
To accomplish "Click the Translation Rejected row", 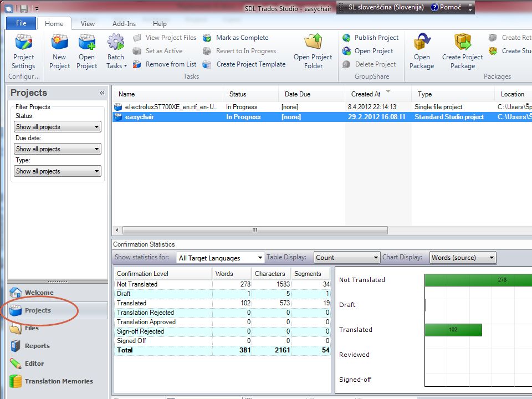I will (x=222, y=313).
